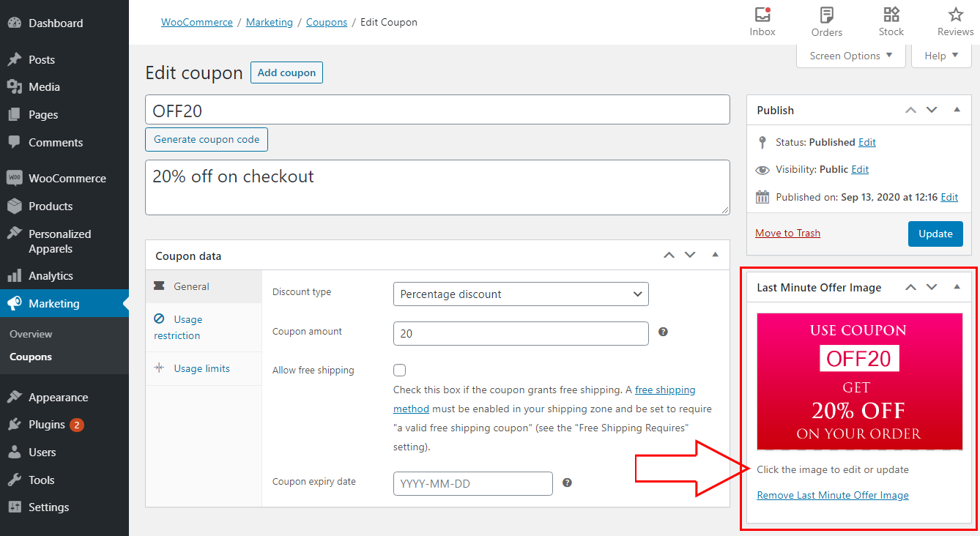Image resolution: width=980 pixels, height=536 pixels.
Task: Toggle the Coupon data panel triangle
Action: 715,255
